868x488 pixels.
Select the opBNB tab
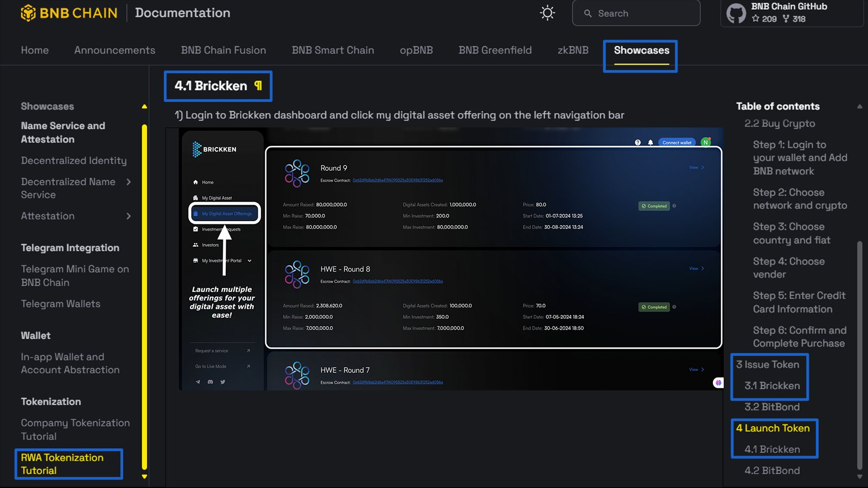point(416,50)
